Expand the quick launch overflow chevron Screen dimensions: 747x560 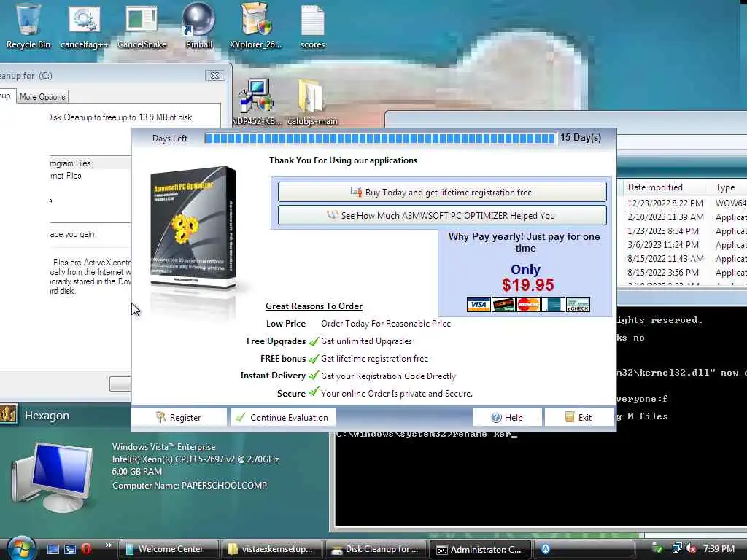[x=109, y=545]
